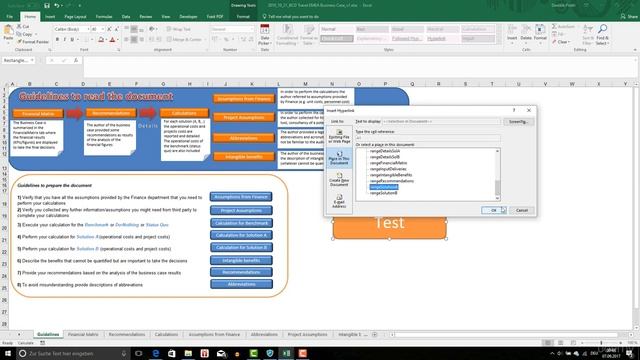Image resolution: width=640 pixels, height=360 pixels.
Task: Toggle Bold formatting
Action: pyautogui.click(x=57, y=40)
